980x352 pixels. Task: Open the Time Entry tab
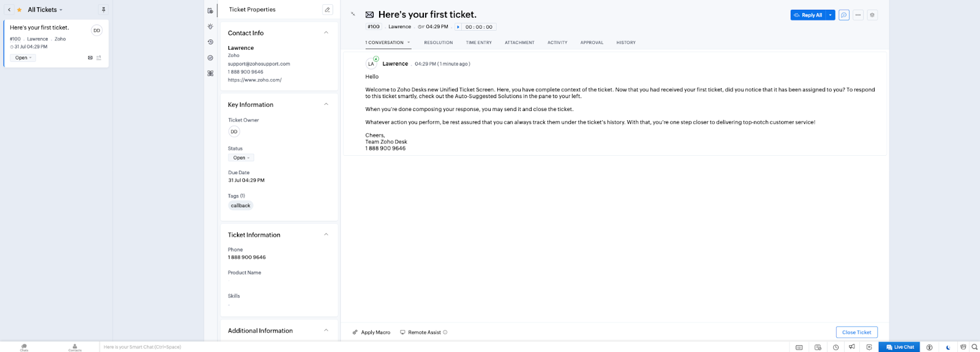pyautogui.click(x=478, y=43)
